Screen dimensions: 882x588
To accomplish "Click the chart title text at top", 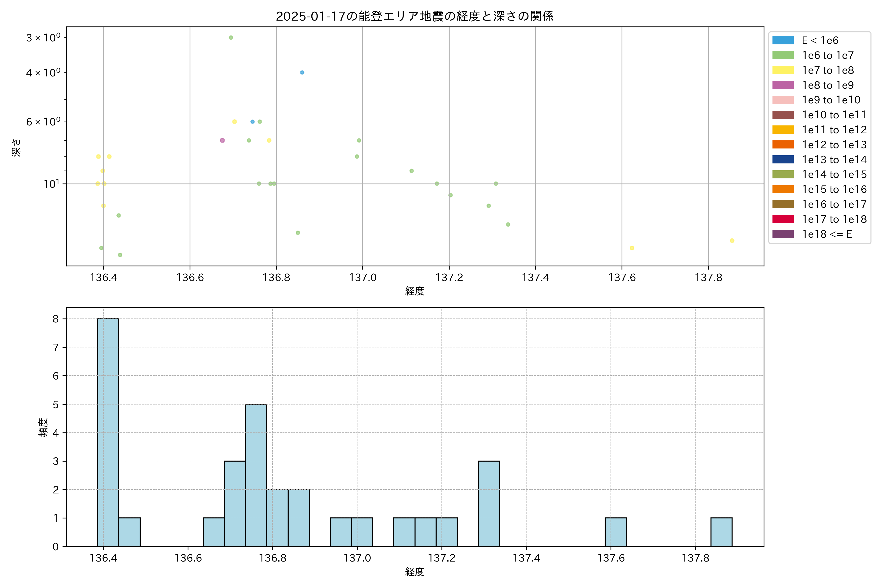I will pos(414,16).
